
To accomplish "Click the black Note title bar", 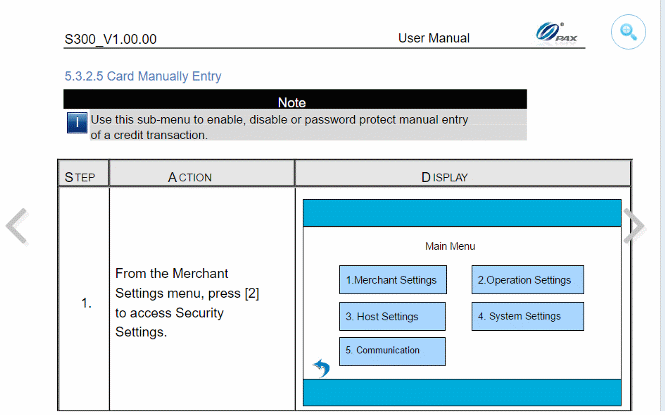I will click(x=294, y=100).
